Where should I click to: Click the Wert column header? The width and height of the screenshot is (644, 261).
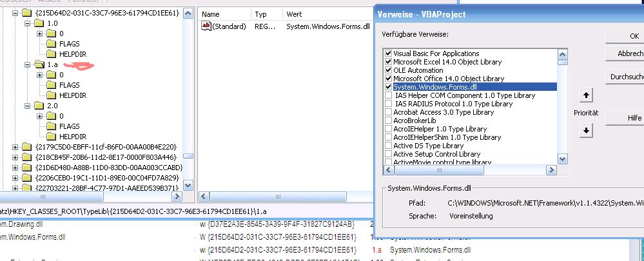click(x=327, y=14)
